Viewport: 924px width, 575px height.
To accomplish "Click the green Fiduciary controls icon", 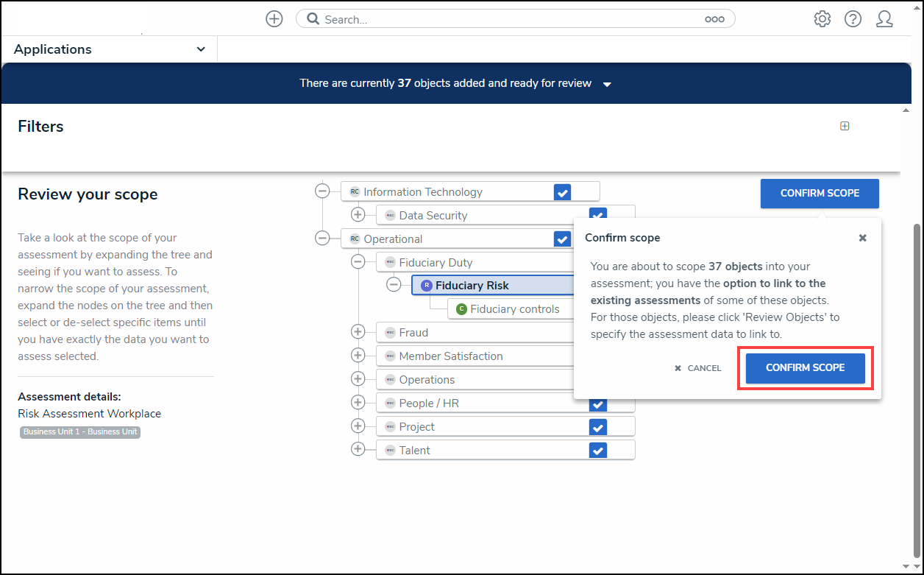I will coord(461,309).
